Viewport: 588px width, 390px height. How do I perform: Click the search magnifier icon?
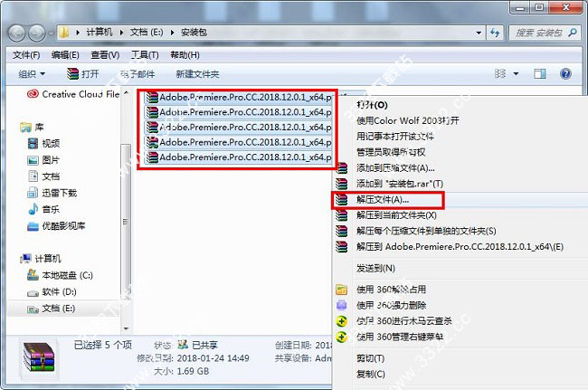[573, 33]
